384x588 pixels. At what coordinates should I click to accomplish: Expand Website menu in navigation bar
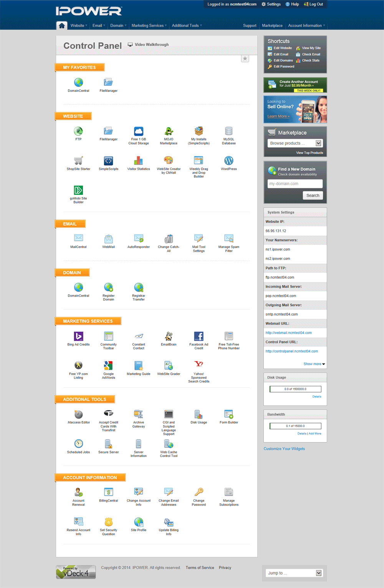pyautogui.click(x=79, y=26)
